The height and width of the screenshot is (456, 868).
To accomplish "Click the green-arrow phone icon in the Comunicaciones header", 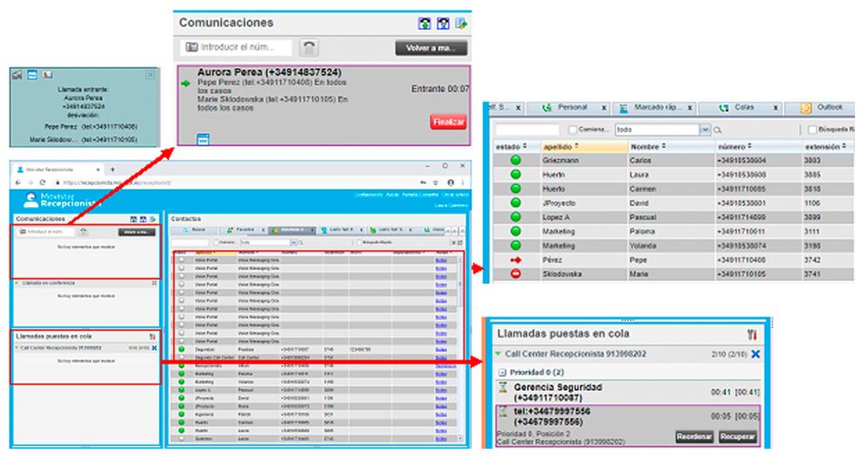I will click(424, 23).
